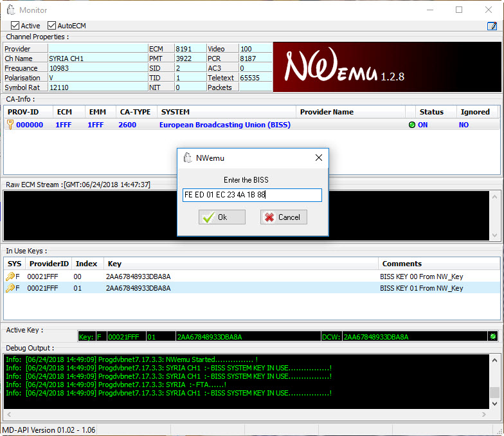Click the PCR value 8187

click(255, 59)
